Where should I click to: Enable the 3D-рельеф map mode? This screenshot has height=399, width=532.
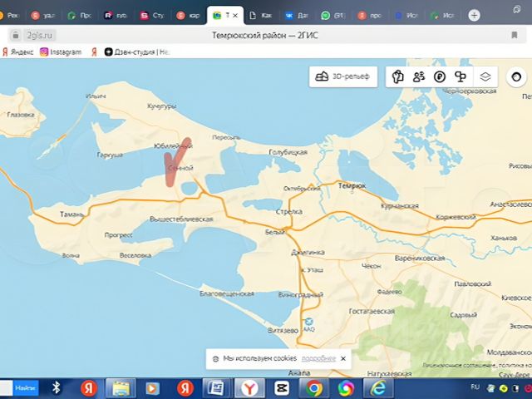pyautogui.click(x=343, y=76)
